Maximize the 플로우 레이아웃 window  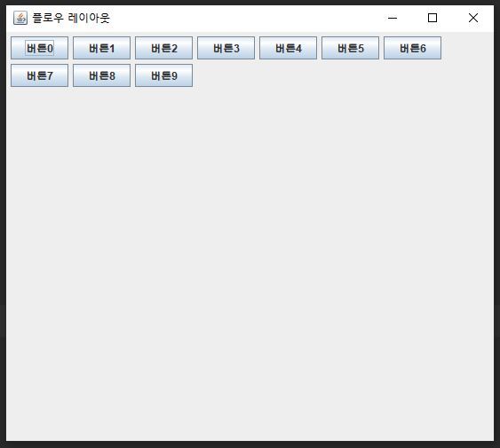(433, 18)
